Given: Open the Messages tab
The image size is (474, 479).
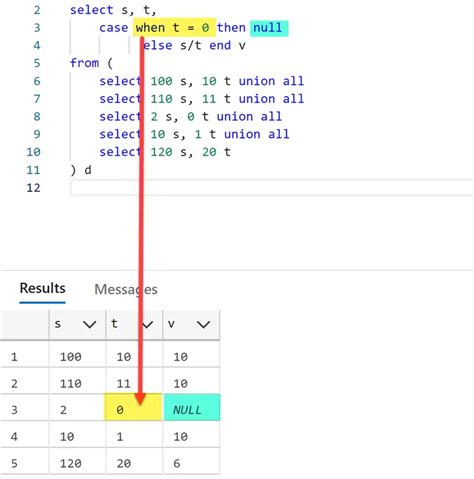Looking at the screenshot, I should click(x=126, y=289).
